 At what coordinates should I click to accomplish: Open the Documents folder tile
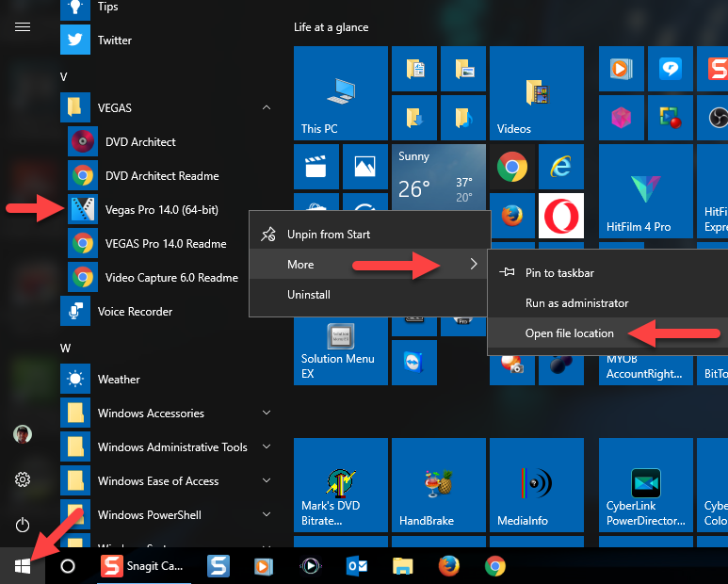tap(413, 68)
